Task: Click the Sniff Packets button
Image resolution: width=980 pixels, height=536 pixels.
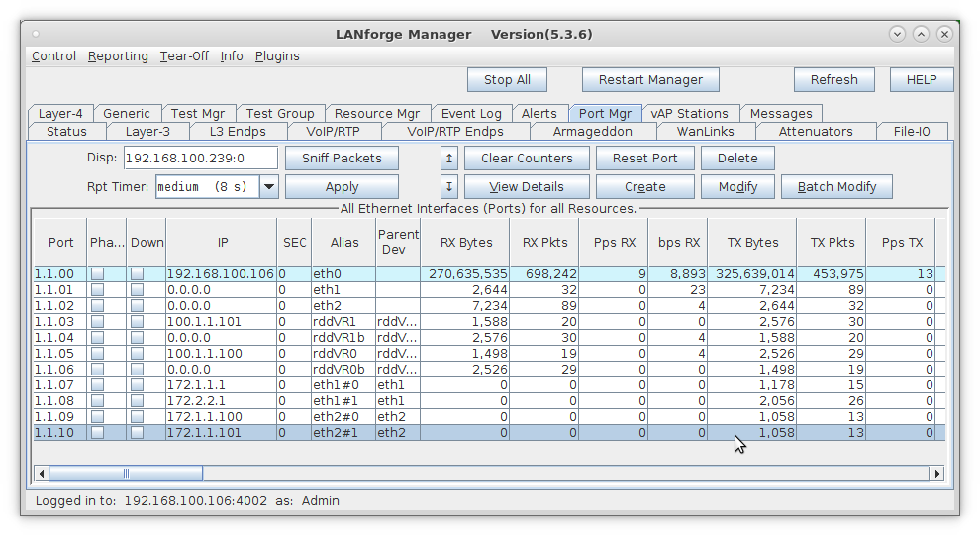Action: click(x=342, y=158)
